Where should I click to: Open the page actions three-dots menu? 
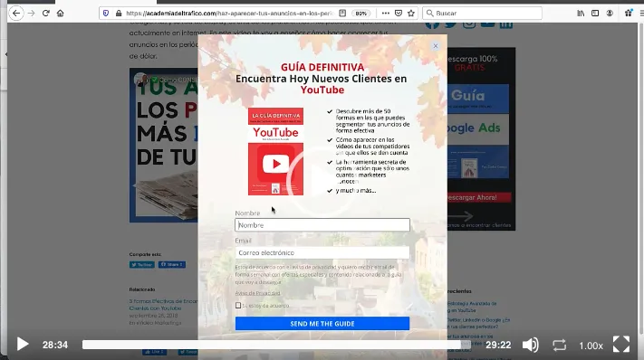[385, 14]
